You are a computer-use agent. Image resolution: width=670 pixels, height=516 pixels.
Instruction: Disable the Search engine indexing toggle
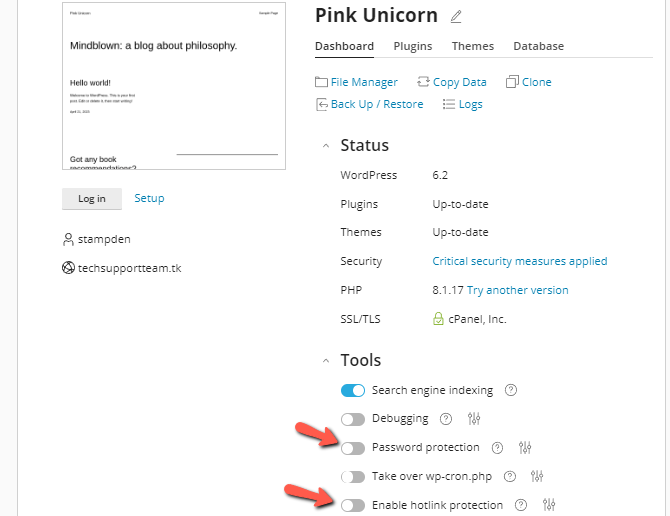click(x=352, y=390)
